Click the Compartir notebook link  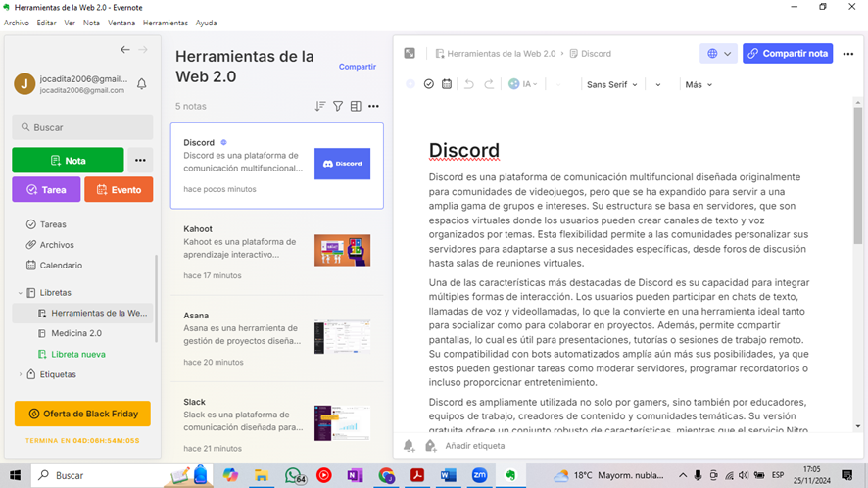pyautogui.click(x=357, y=67)
